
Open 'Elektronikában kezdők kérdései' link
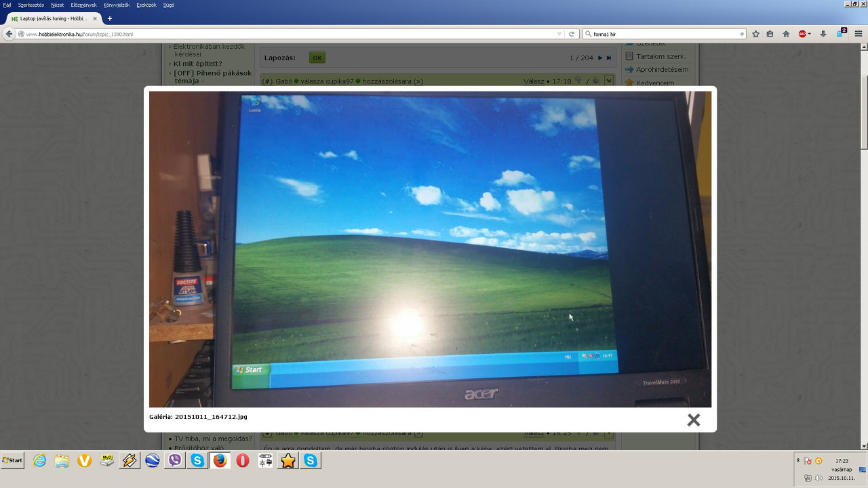pyautogui.click(x=209, y=49)
